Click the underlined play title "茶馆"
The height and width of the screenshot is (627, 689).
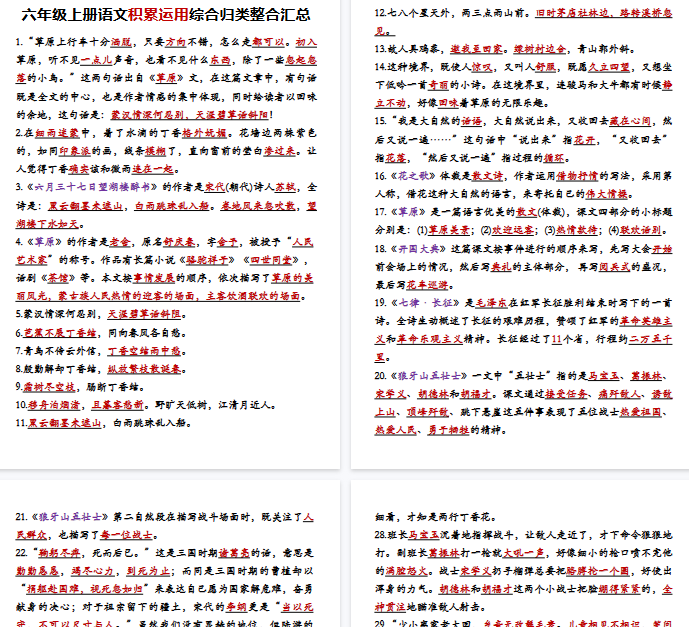[58, 278]
